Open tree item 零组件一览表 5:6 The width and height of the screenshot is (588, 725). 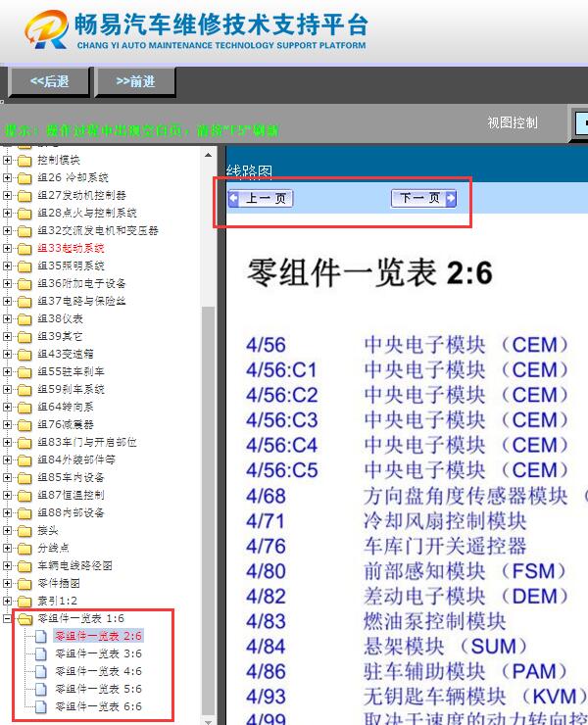(x=98, y=689)
